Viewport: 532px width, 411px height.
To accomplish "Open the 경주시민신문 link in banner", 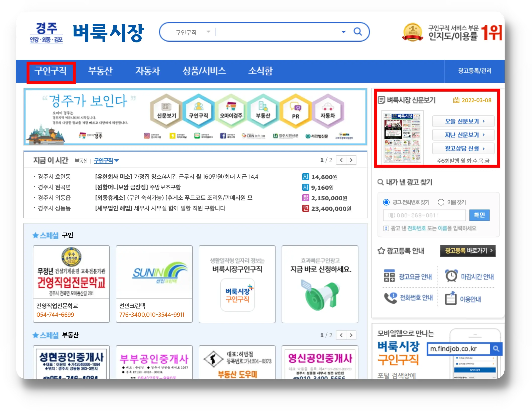I will pos(286,136).
